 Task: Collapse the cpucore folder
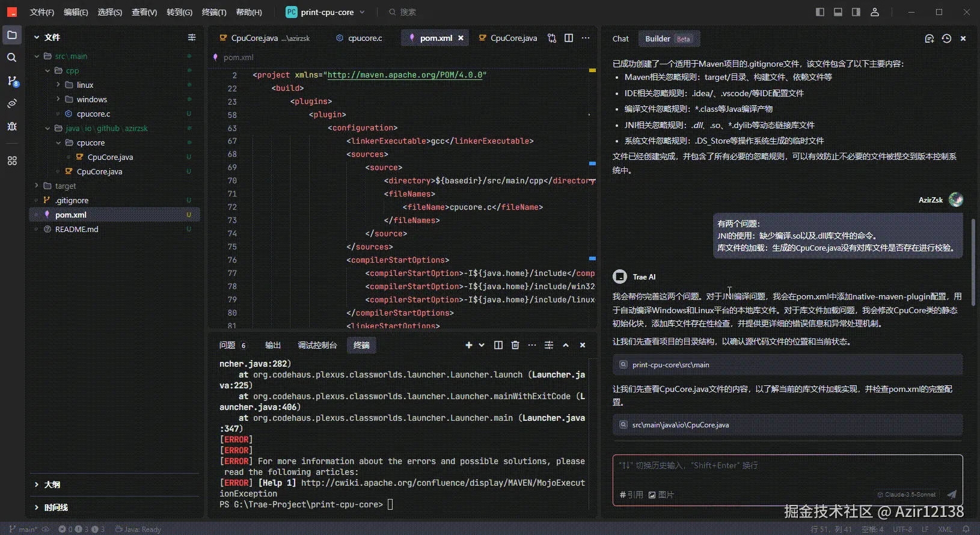click(x=59, y=142)
